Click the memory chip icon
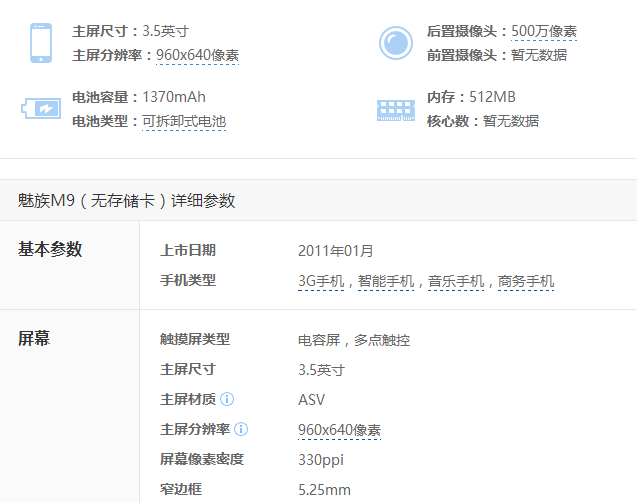637x503 pixels. (396, 110)
